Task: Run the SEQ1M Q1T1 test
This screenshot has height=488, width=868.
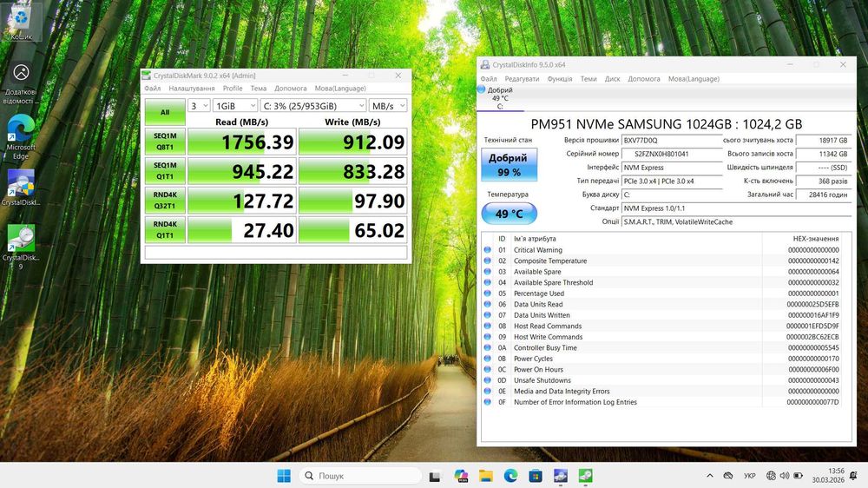Action: pos(165,171)
